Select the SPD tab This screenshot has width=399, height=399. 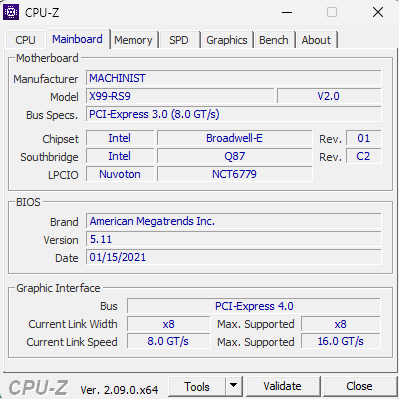pos(179,40)
